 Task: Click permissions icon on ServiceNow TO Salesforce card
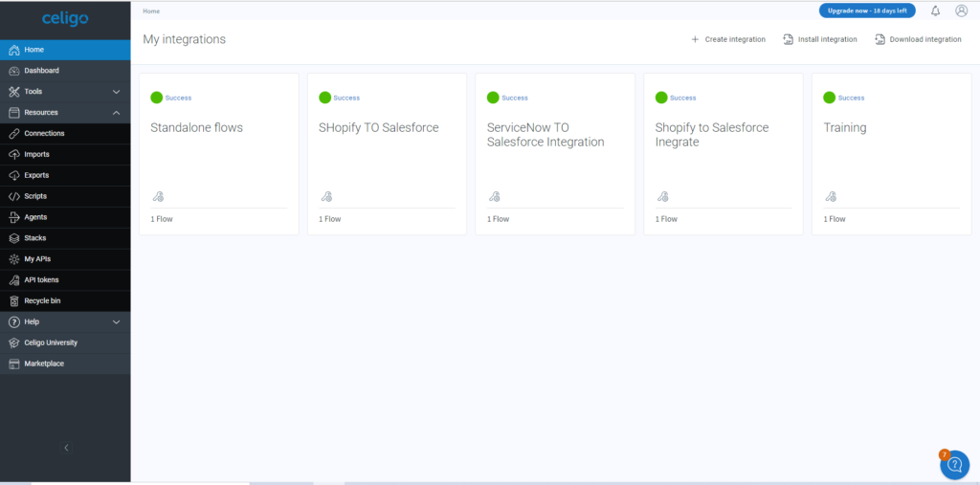click(495, 196)
